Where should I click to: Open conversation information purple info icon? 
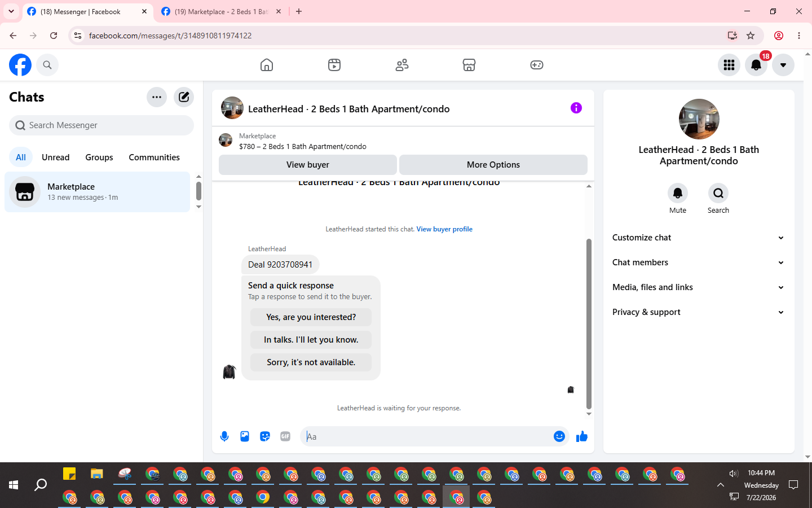click(576, 108)
